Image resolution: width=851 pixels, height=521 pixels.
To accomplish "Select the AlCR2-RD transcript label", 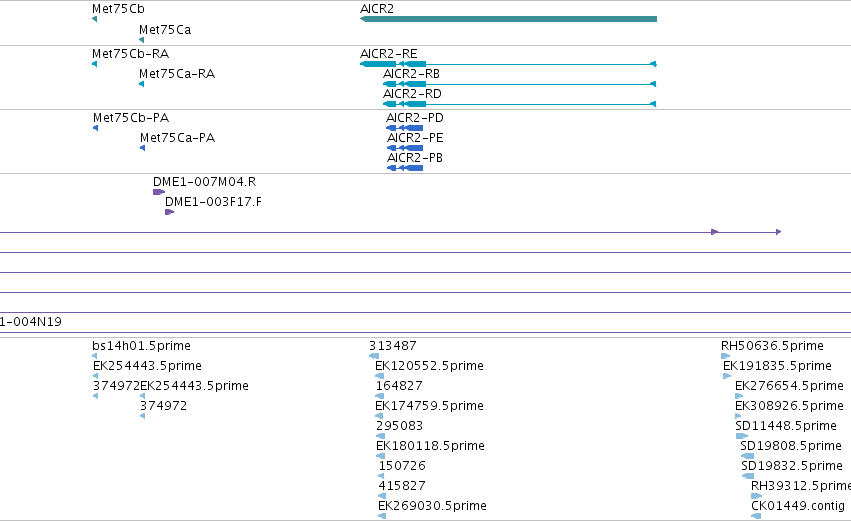I will [412, 94].
